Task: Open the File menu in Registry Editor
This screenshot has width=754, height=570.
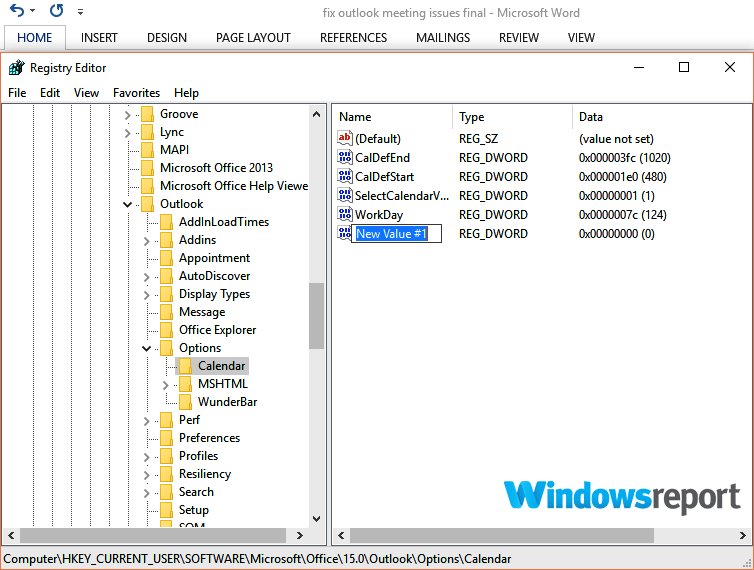Action: point(17,93)
